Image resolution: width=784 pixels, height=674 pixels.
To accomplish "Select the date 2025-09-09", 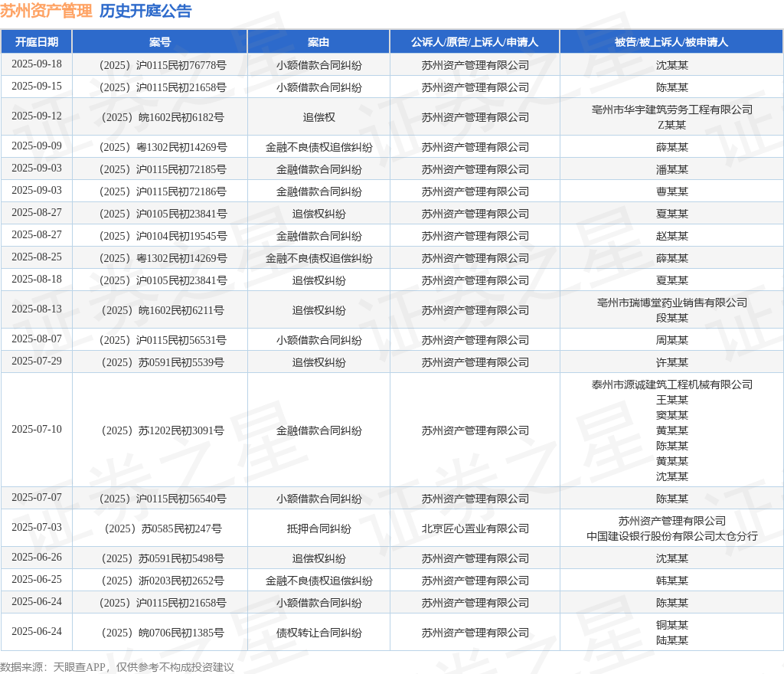I will tap(37, 146).
